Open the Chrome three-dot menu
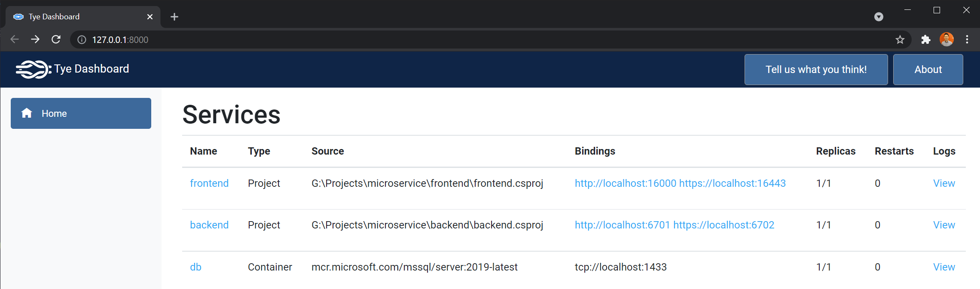Screen dimensions: 980x289 pos(967,40)
